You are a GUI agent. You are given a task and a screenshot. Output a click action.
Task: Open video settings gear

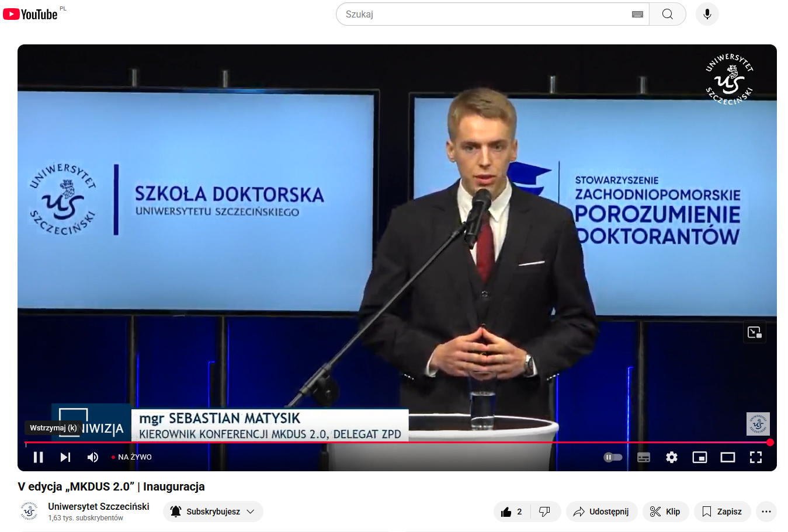tap(672, 457)
